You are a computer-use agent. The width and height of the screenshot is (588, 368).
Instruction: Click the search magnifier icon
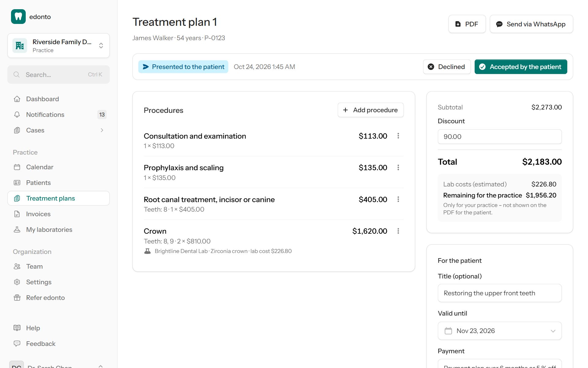tap(17, 75)
